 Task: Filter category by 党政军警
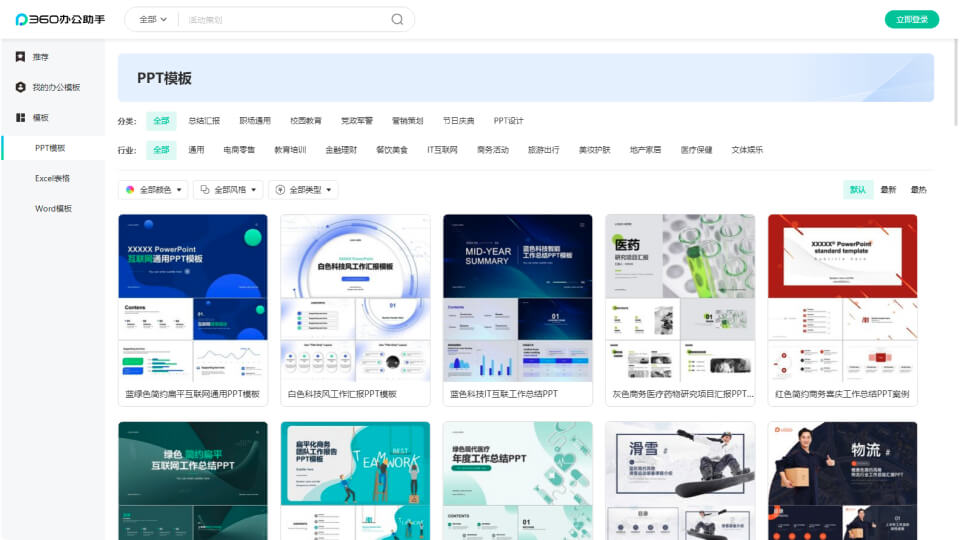click(x=356, y=121)
